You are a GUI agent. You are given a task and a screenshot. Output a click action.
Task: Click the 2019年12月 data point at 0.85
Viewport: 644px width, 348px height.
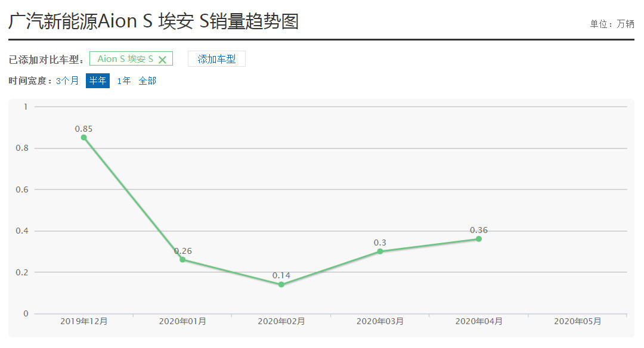coord(84,138)
